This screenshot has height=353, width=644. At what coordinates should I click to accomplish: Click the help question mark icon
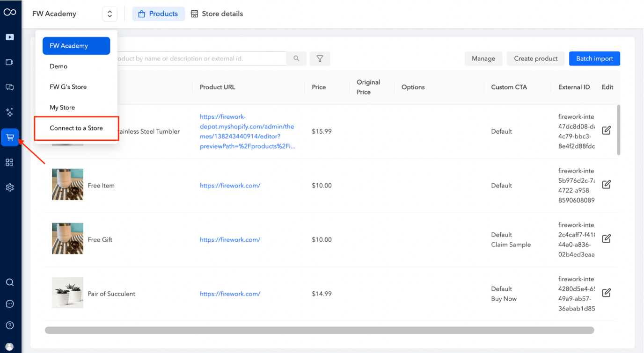[10, 325]
